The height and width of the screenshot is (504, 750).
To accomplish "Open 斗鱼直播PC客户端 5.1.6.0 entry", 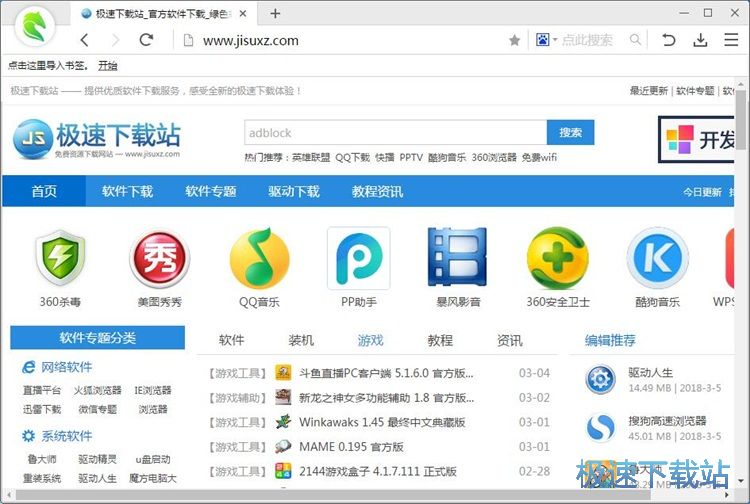I will point(386,373).
